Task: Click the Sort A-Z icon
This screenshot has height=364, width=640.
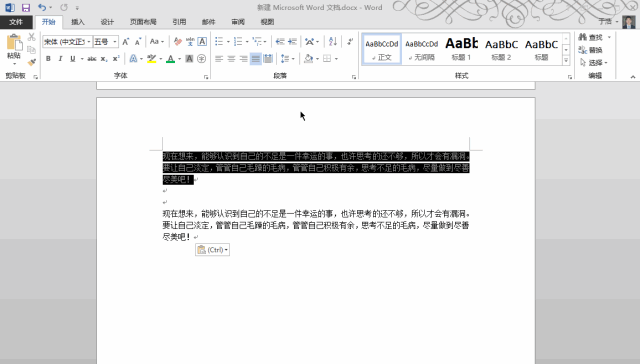Action: [333, 42]
